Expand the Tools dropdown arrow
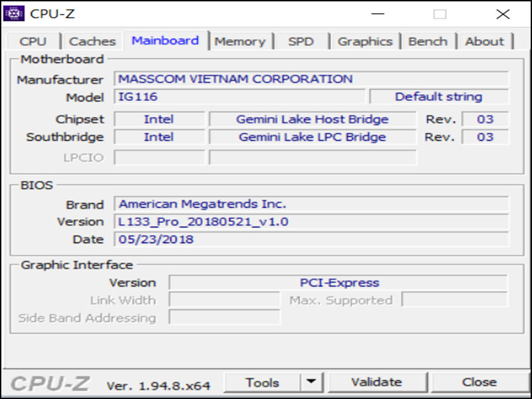Viewport: 532px width, 399px height. [x=311, y=382]
